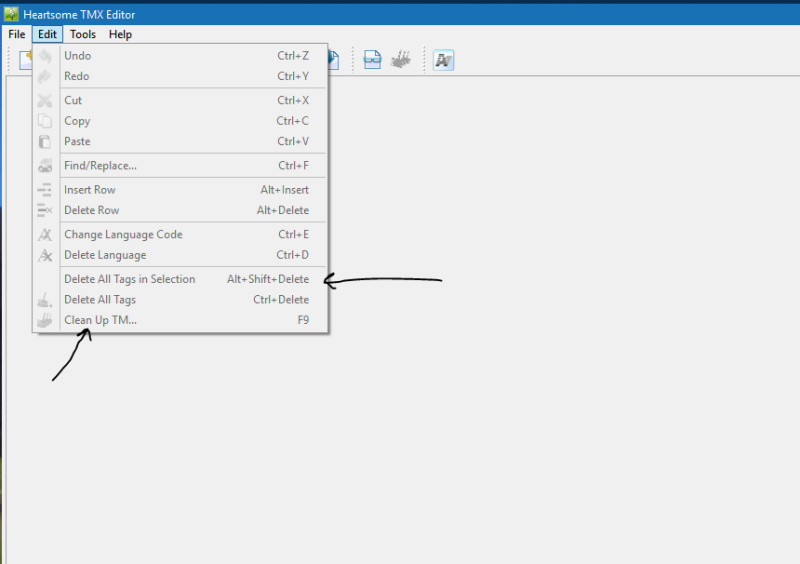
Task: Open the File menu
Action: tap(16, 34)
